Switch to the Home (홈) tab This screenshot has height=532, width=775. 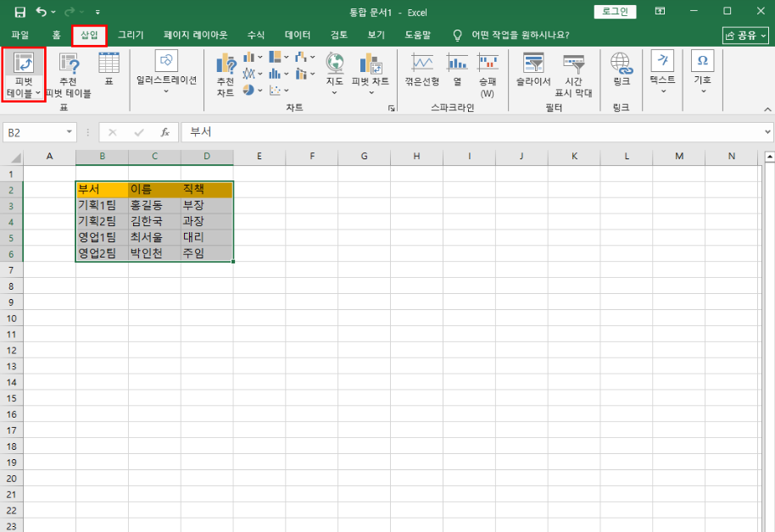[x=56, y=35]
